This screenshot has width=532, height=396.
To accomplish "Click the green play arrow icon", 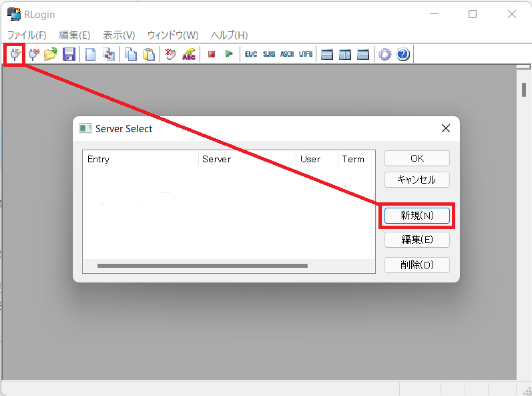I will click(230, 54).
